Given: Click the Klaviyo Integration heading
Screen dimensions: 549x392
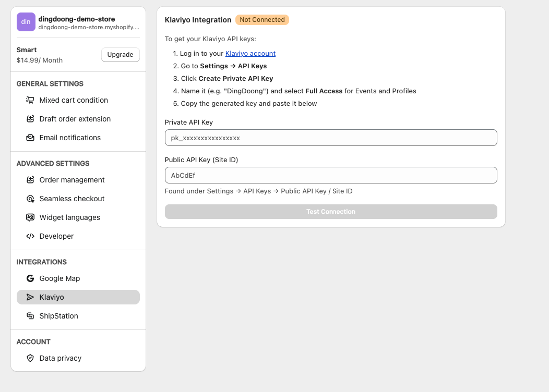Looking at the screenshot, I should (x=198, y=20).
